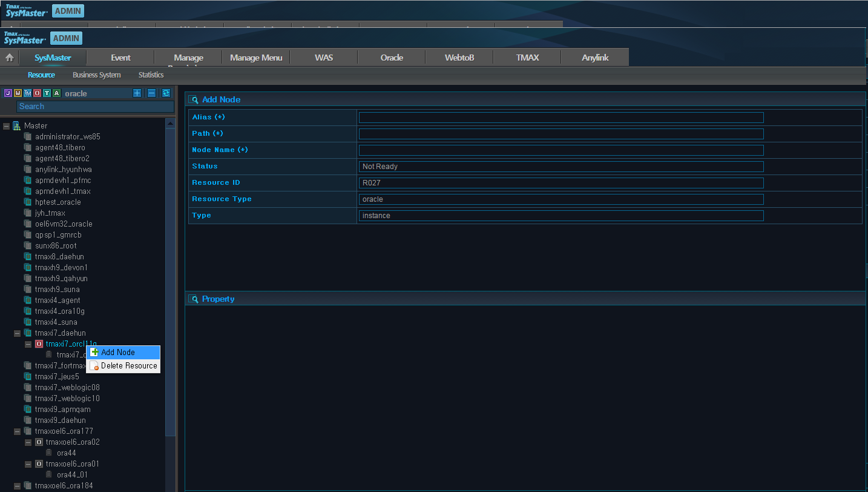The height and width of the screenshot is (492, 868).
Task: Click the home icon in the navigation bar
Action: click(x=9, y=58)
